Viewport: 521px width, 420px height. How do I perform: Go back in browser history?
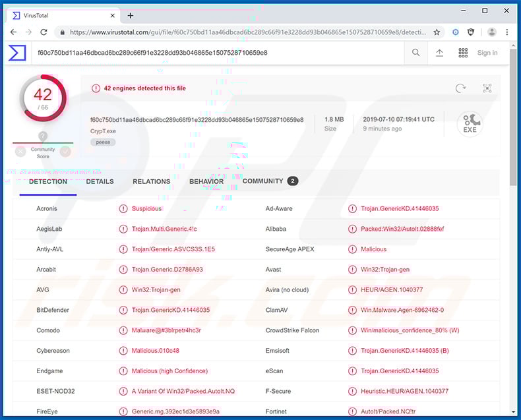coord(13,32)
